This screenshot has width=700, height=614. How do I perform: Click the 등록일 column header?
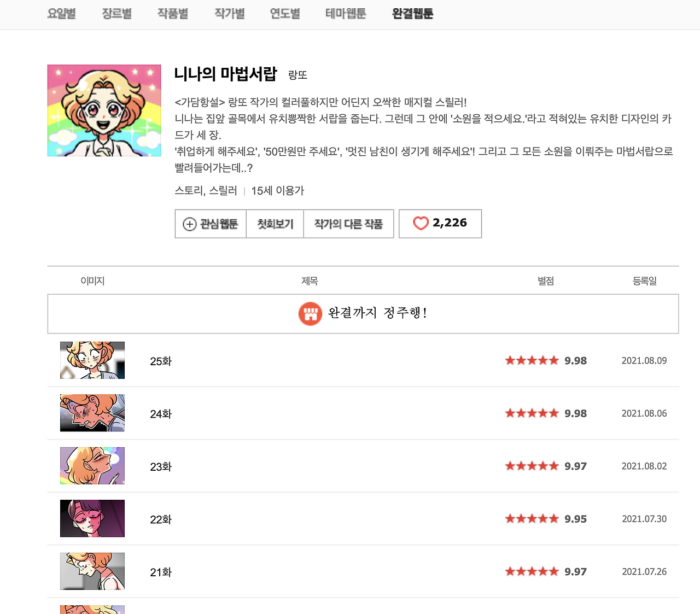pyautogui.click(x=645, y=281)
